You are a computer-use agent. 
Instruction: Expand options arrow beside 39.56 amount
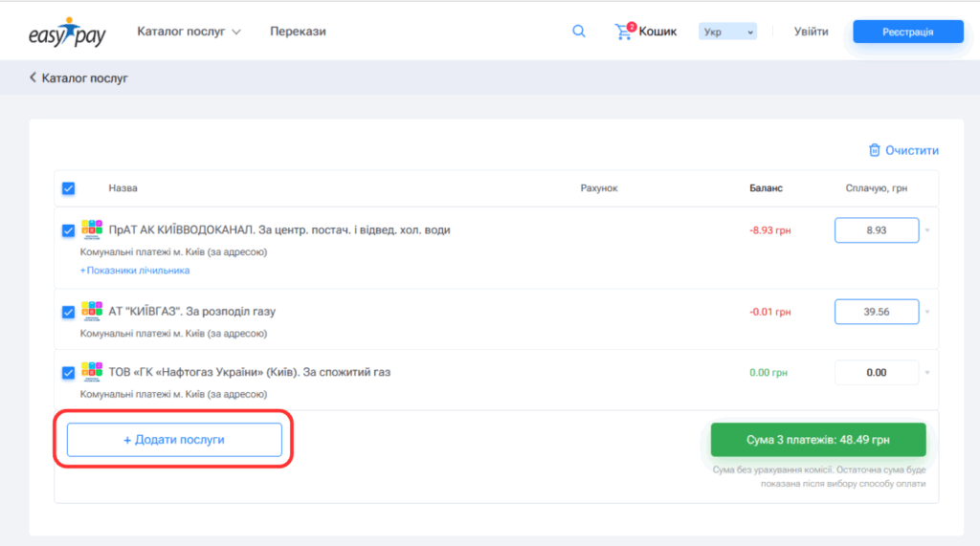click(x=927, y=312)
